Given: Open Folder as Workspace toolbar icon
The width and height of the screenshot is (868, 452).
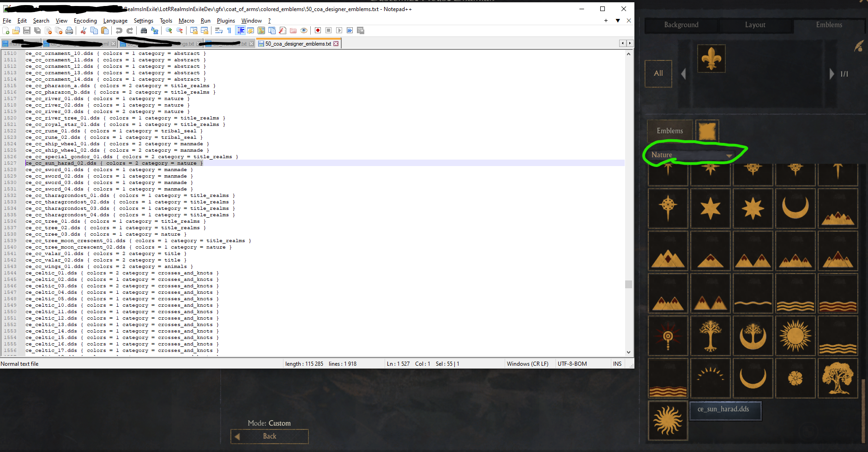Looking at the screenshot, I should pyautogui.click(x=293, y=30).
